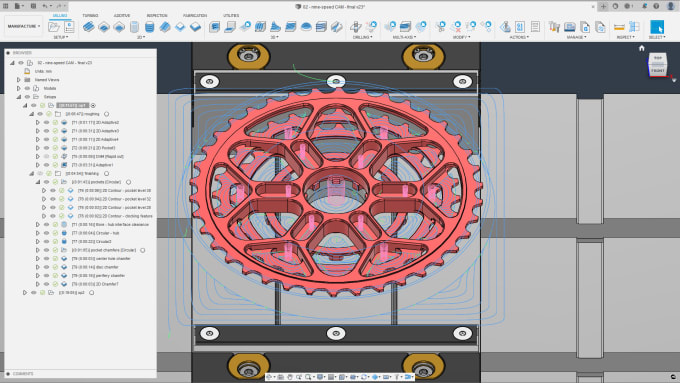Hide the roughing folder using its eye

coord(40,114)
